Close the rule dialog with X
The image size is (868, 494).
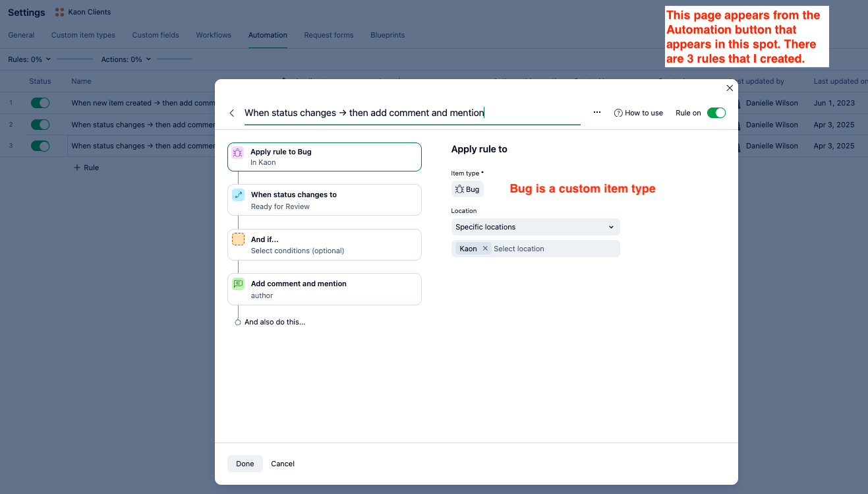(x=730, y=88)
